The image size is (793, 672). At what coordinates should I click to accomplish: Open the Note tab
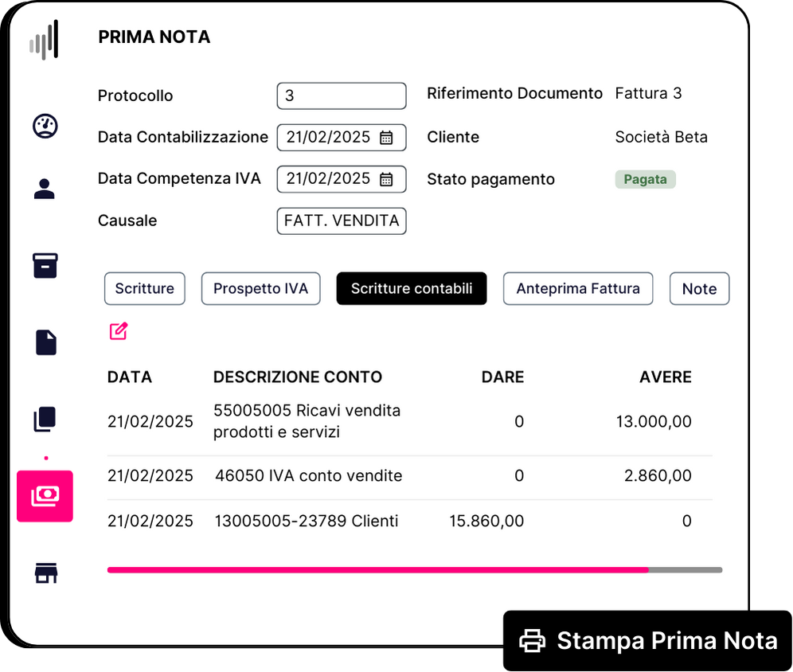coord(699,289)
